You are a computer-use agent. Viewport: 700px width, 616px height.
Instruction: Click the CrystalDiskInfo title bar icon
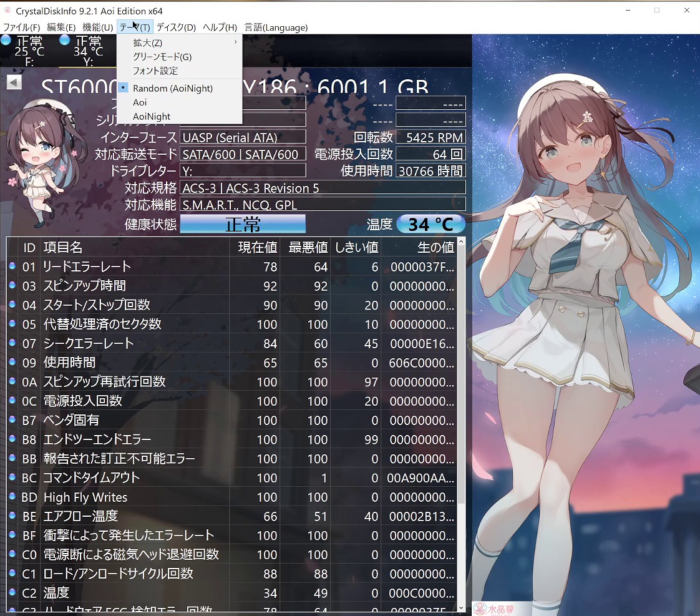(x=7, y=10)
